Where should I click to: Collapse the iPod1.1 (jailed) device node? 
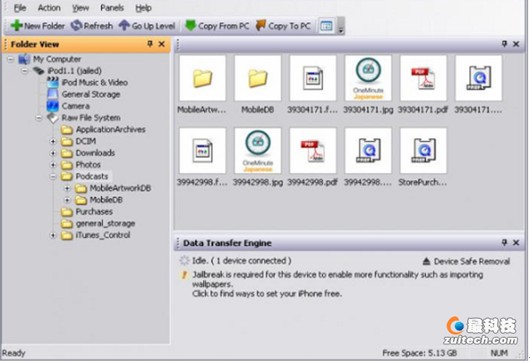(25, 71)
